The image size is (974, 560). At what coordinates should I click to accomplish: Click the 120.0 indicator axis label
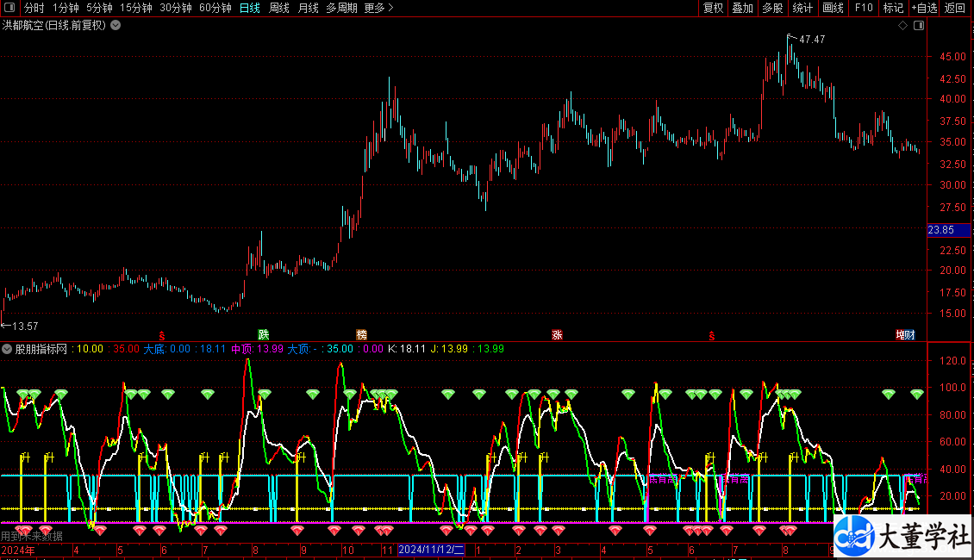[952, 361]
